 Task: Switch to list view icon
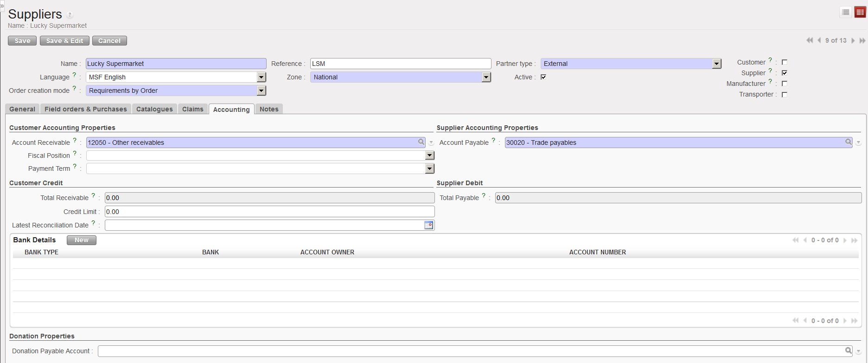(845, 13)
